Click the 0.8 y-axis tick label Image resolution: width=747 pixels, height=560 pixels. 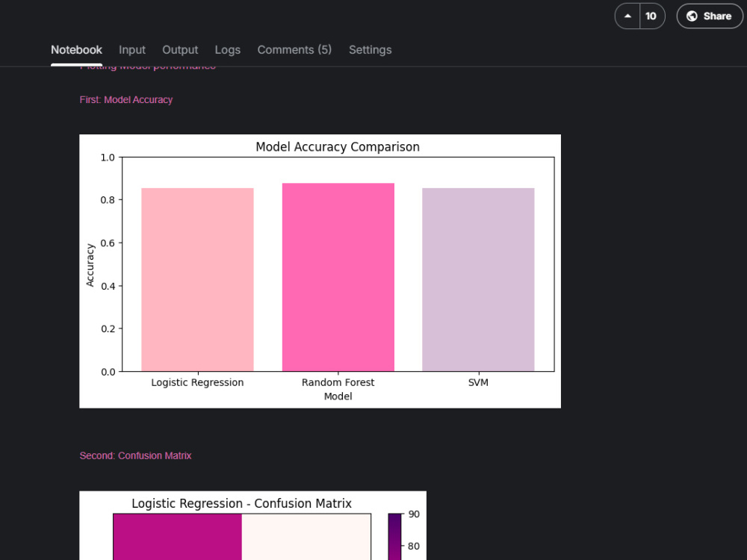(108, 200)
